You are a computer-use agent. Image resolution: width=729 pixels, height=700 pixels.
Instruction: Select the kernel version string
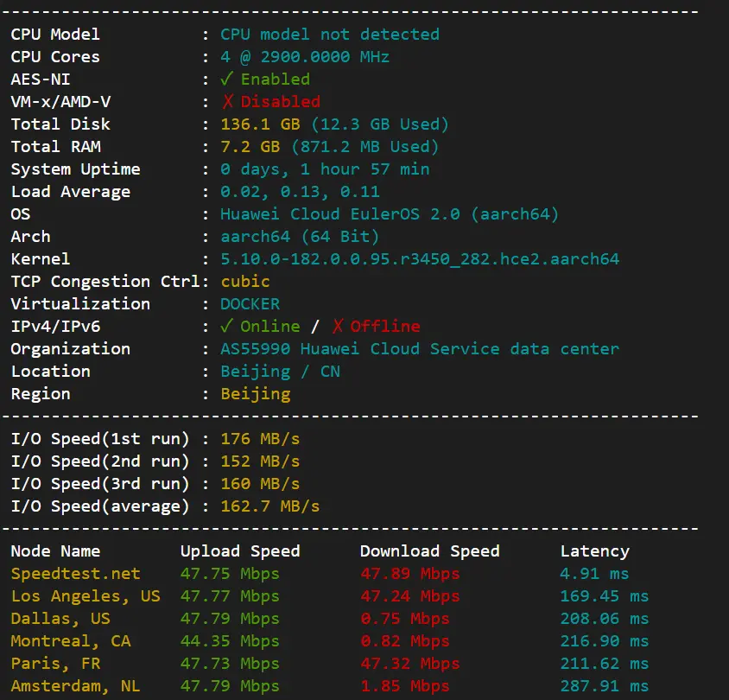click(x=420, y=258)
